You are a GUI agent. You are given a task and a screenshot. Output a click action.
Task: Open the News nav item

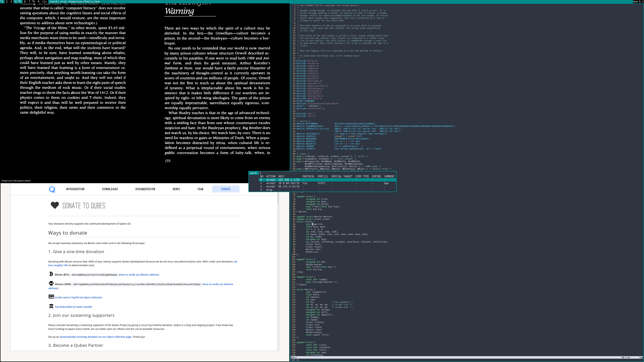pyautogui.click(x=176, y=189)
